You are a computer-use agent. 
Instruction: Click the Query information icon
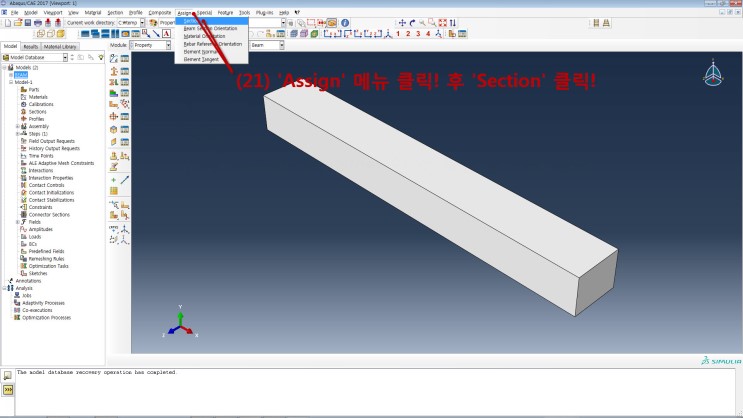click(345, 23)
